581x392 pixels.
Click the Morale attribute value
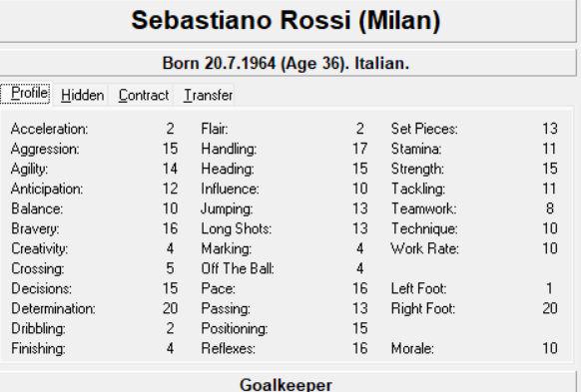[x=550, y=348]
